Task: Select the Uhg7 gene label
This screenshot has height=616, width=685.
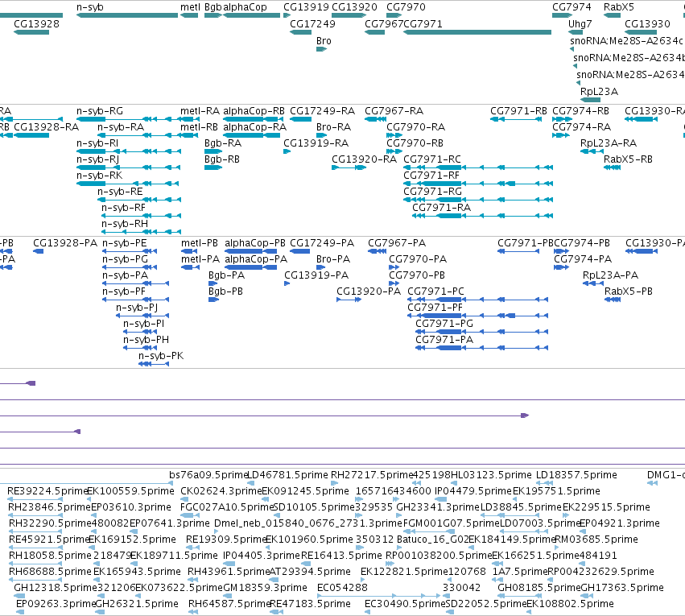Action: [x=580, y=24]
